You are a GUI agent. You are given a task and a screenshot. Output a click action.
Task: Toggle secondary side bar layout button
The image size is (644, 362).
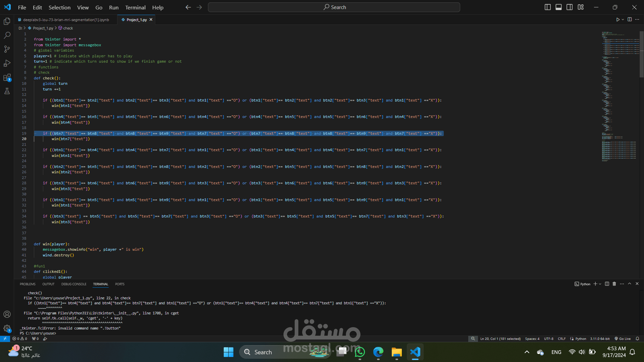pos(570,7)
